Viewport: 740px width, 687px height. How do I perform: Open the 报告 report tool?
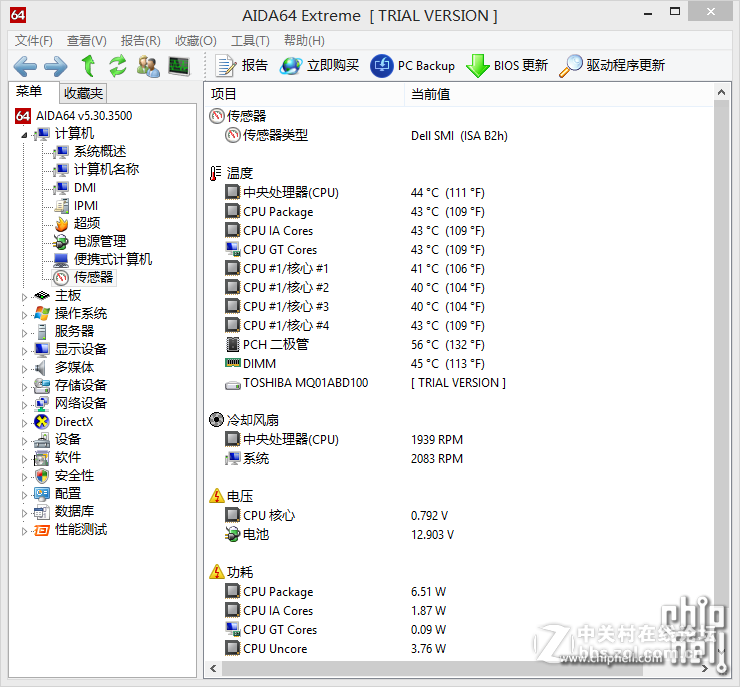[x=242, y=66]
